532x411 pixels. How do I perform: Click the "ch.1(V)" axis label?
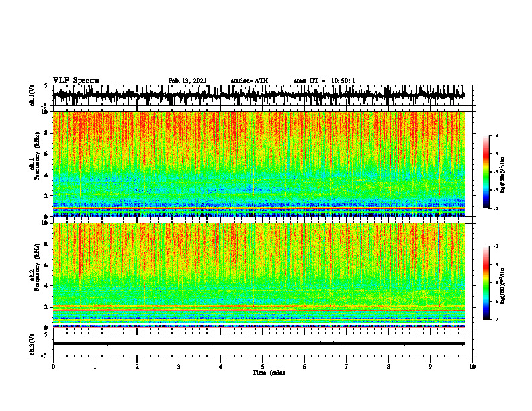[x=32, y=95]
